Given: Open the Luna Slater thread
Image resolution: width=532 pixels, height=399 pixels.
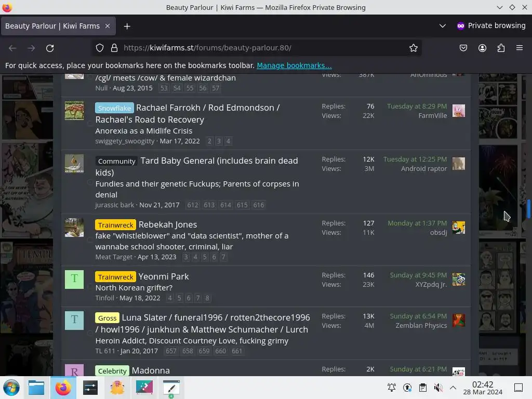Looking at the screenshot, I should 203,323.
